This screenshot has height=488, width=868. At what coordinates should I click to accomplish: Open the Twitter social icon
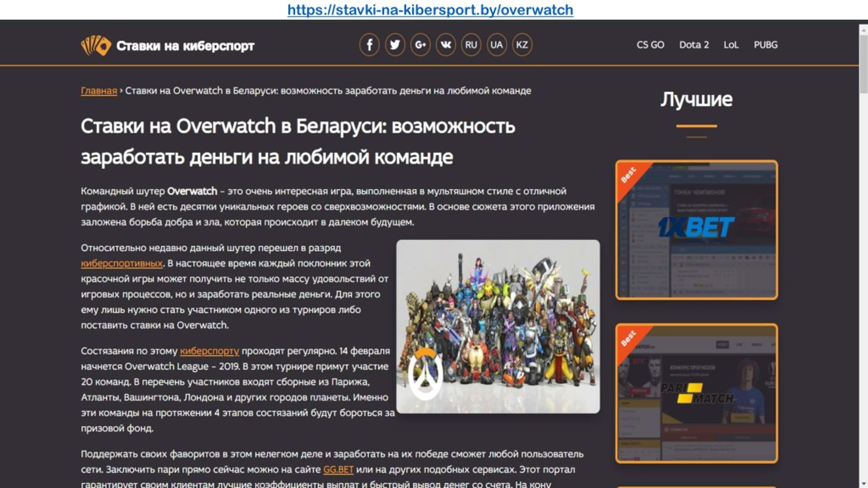[395, 45]
